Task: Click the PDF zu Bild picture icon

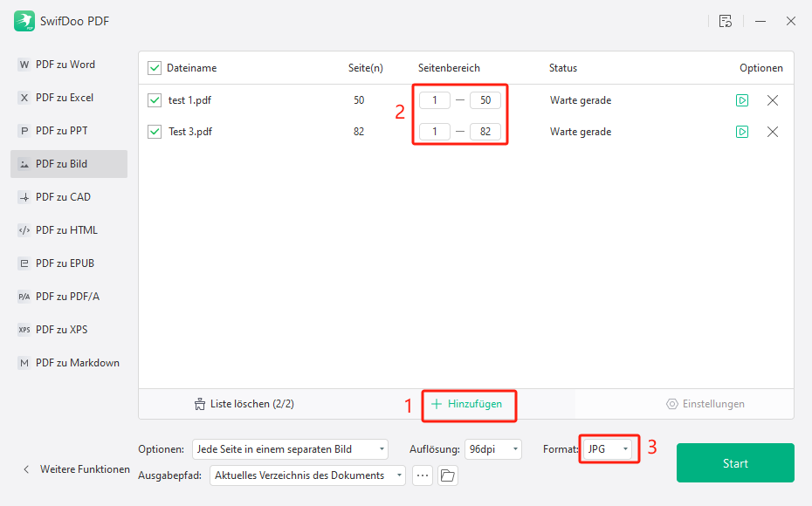Action: (24, 164)
